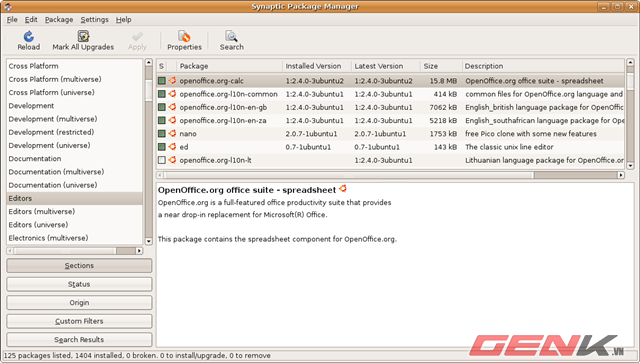The width and height of the screenshot is (640, 363).
Task: Click Ubuntu logo in description heading
Action: pyautogui.click(x=342, y=189)
